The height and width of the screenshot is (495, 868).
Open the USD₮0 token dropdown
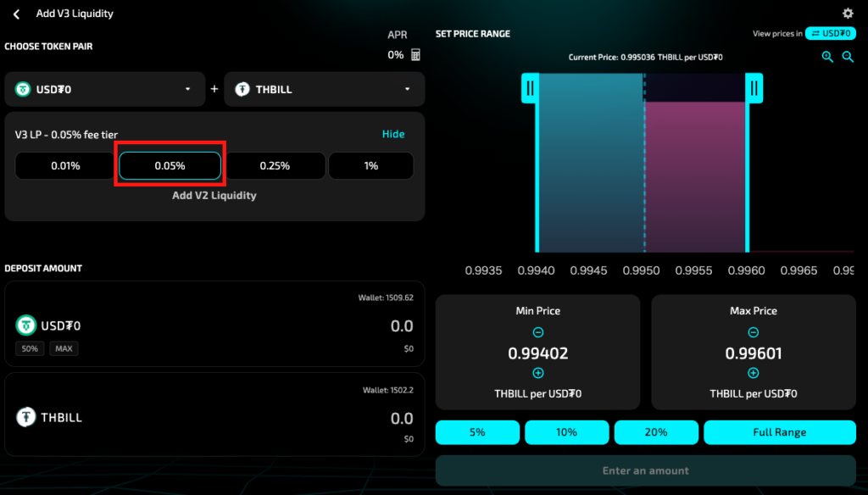[x=105, y=89]
